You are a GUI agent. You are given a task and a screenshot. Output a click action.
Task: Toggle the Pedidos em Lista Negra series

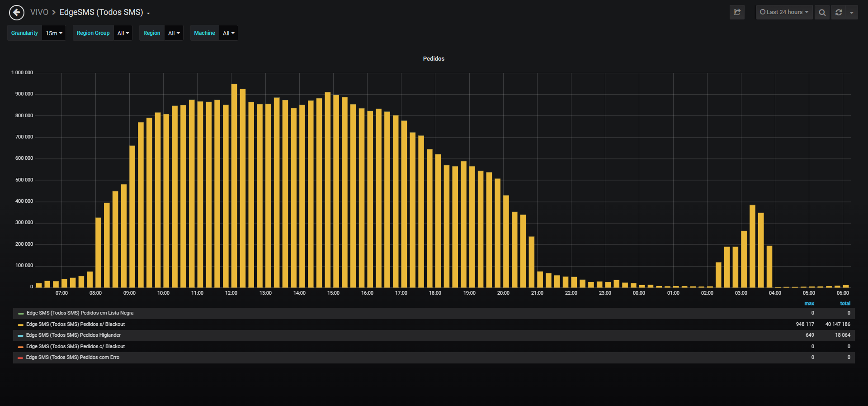pos(80,313)
